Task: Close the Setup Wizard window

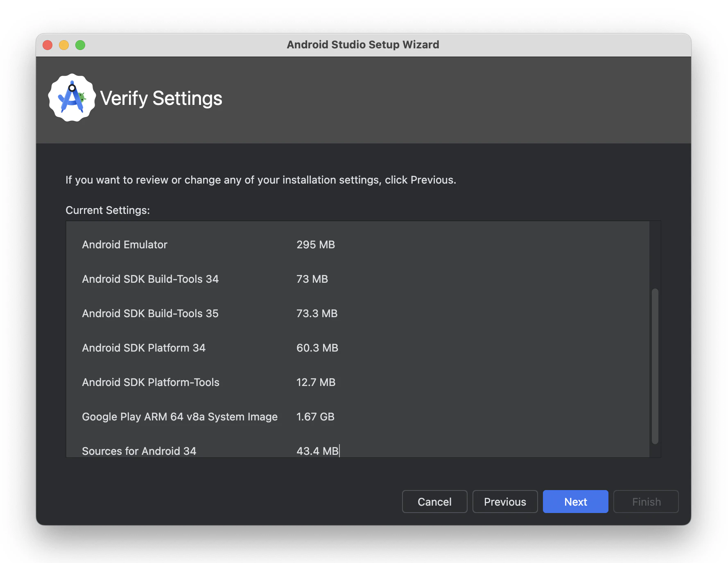Action: coord(47,45)
